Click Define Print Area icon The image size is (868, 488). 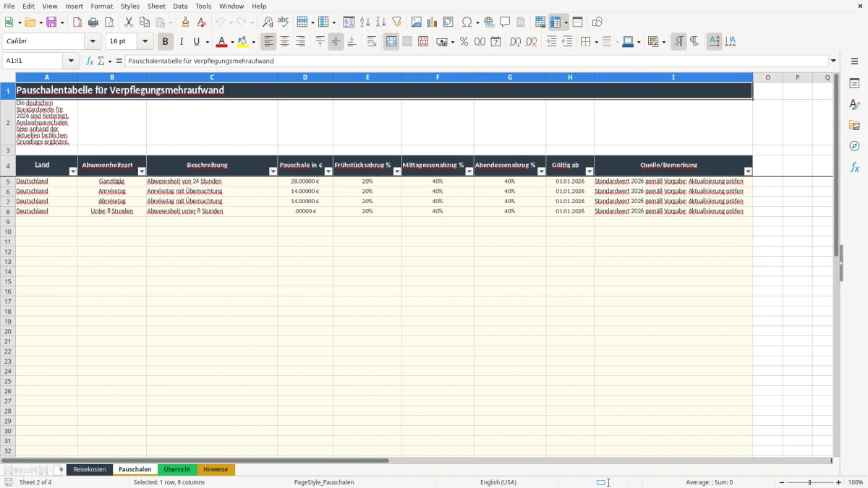pyautogui.click(x=540, y=22)
